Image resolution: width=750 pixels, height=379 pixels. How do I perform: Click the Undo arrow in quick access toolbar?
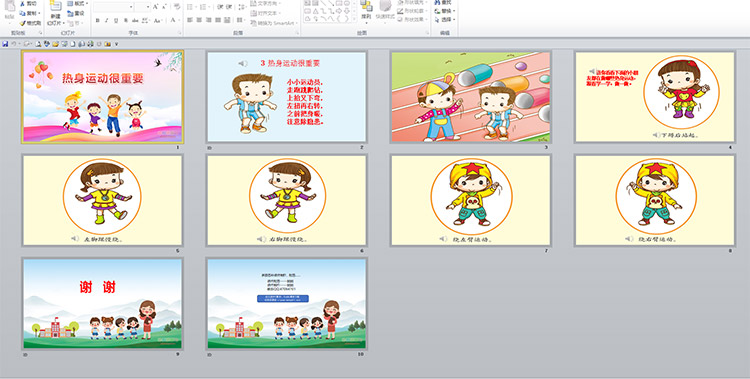[14, 44]
